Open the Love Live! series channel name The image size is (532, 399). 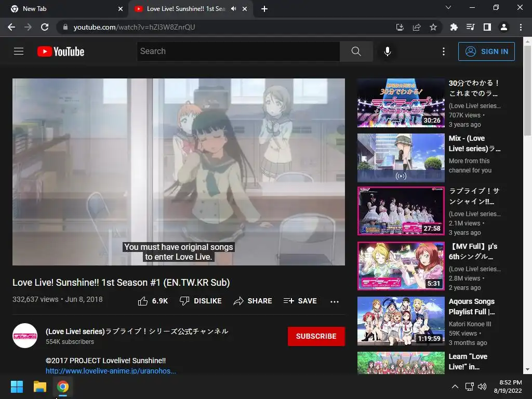click(x=137, y=331)
